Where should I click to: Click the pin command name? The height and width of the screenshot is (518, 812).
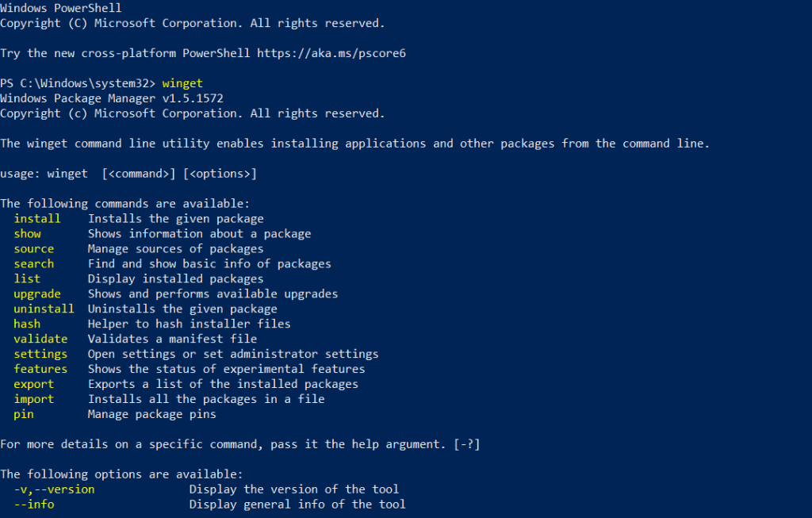pos(24,414)
